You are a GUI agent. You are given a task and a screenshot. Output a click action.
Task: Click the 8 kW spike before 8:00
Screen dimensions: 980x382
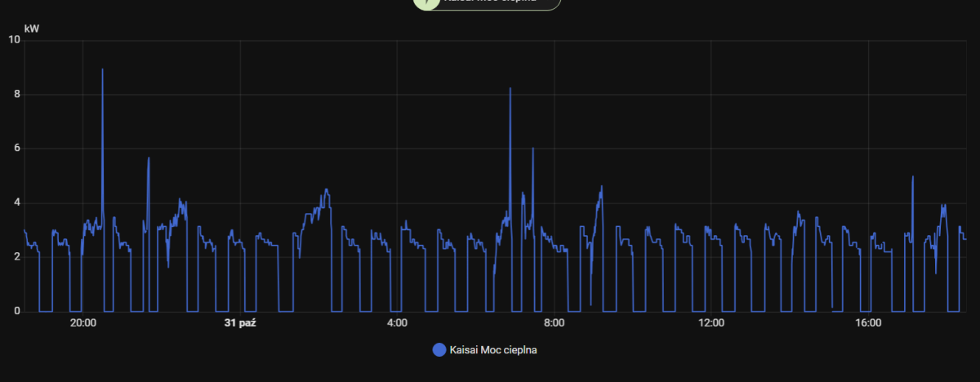[x=510, y=90]
